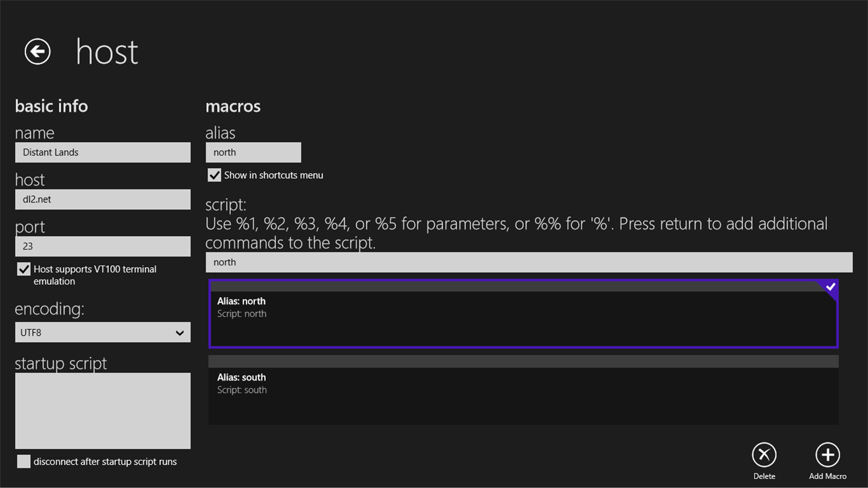Click the Add Macro label
Viewport: 868px width, 488px height.
[x=827, y=476]
